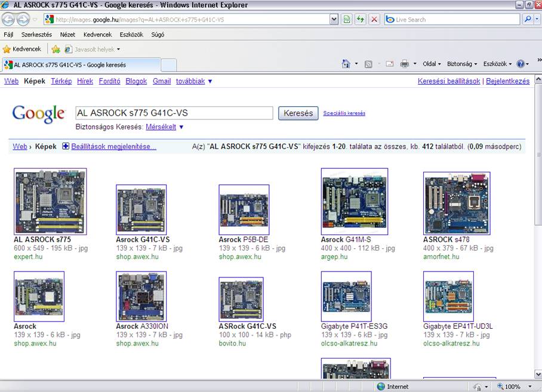Open the Bejelentkezés sign-in link
The image size is (542, 392).
[507, 81]
